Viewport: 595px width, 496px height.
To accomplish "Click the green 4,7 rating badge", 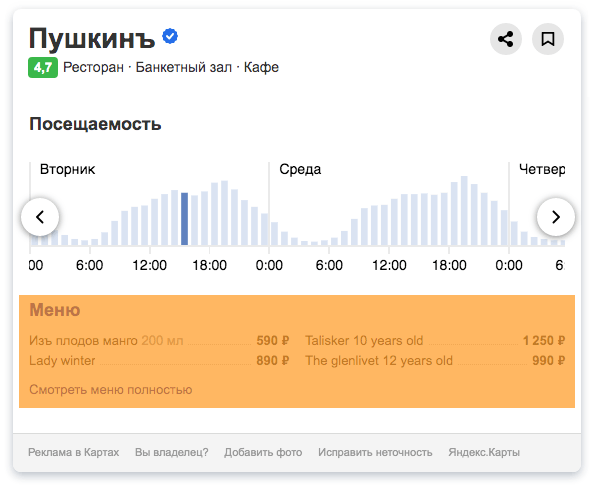I will (x=43, y=68).
